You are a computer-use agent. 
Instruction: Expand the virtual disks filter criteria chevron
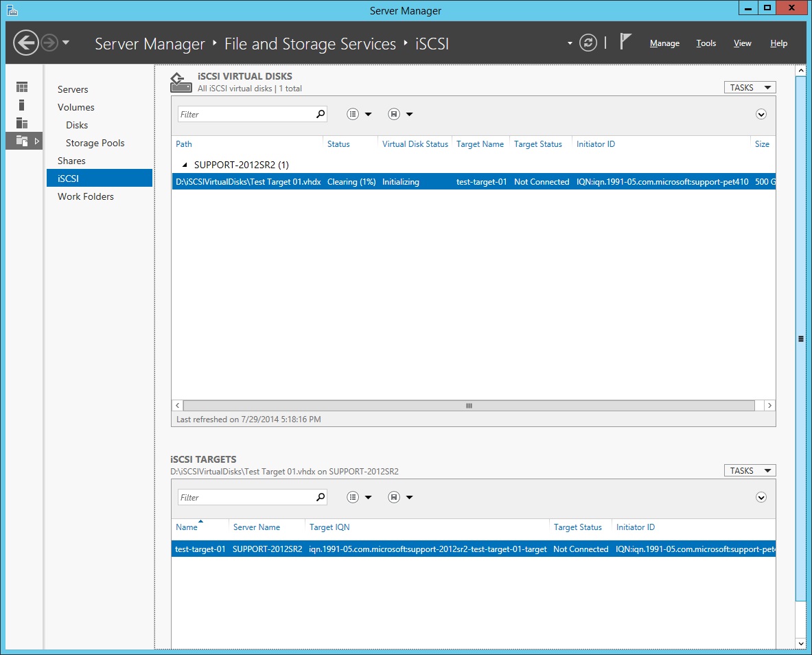(x=761, y=115)
